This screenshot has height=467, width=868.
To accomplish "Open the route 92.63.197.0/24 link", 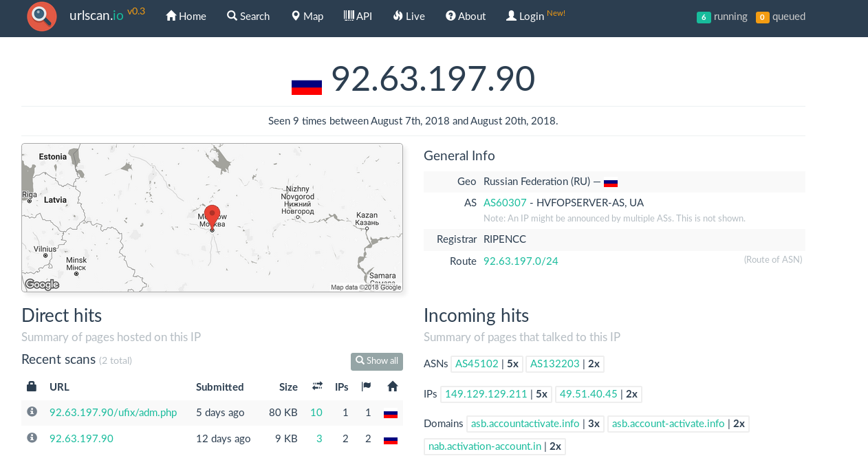I will [521, 261].
